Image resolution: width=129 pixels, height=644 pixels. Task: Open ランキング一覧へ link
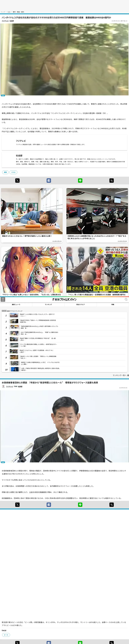pos(119,375)
